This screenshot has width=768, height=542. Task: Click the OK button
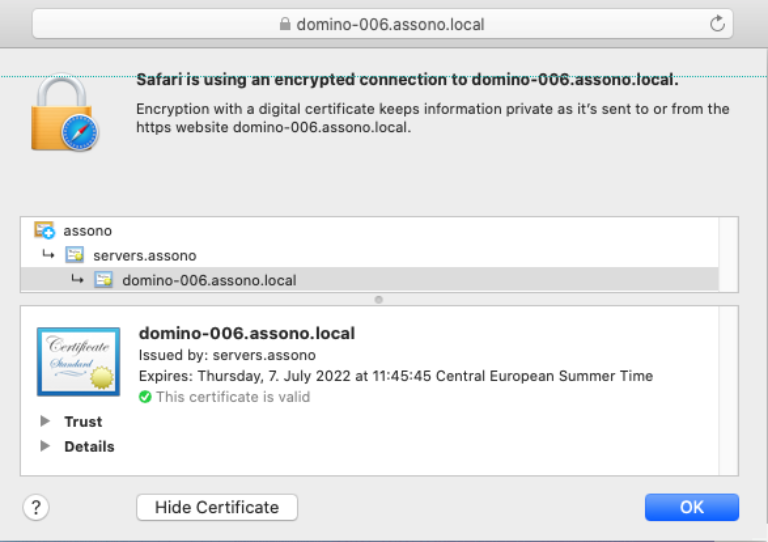tap(692, 507)
